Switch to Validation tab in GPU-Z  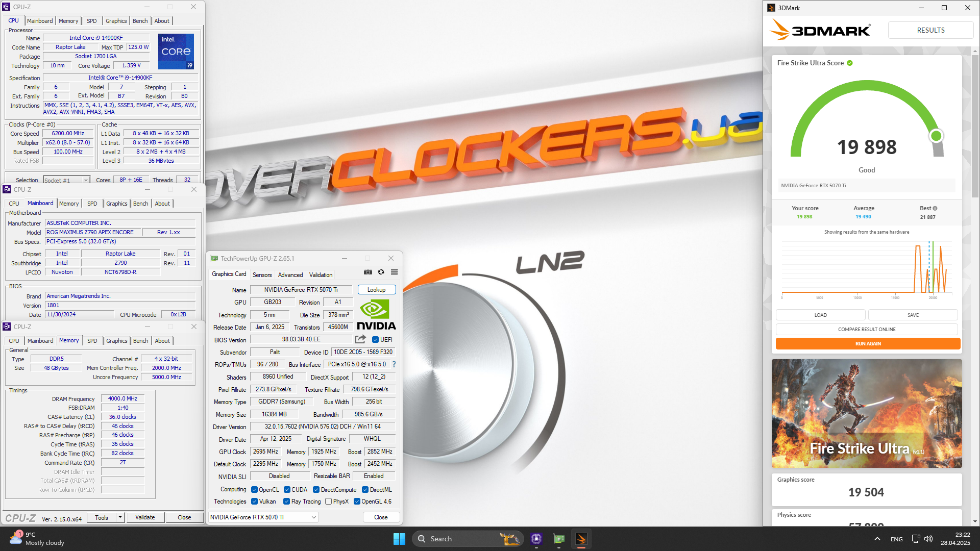(321, 275)
